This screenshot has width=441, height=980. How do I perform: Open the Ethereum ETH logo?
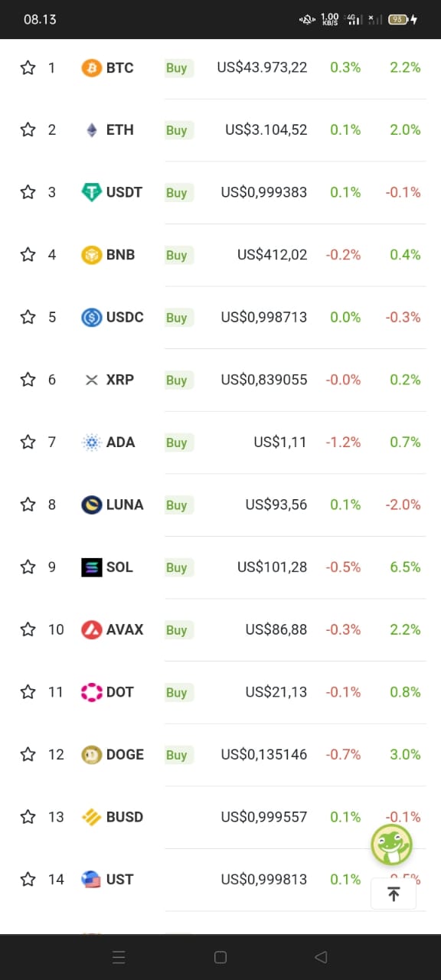point(91,130)
